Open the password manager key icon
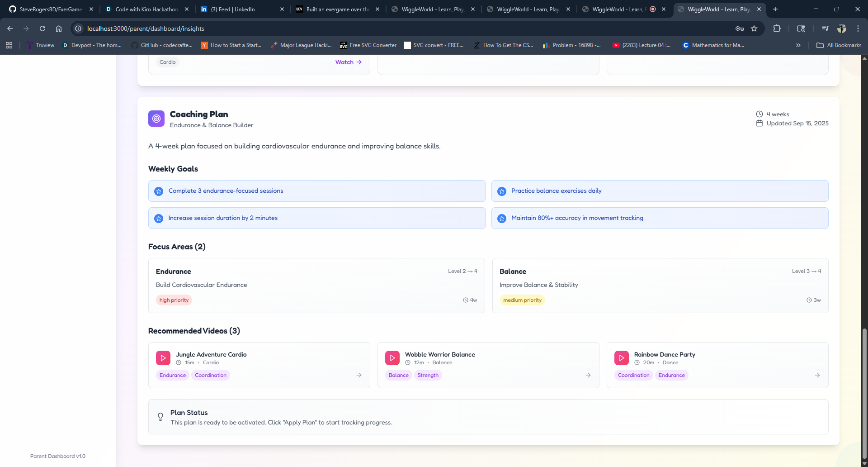This screenshot has height=467, width=868. [x=740, y=29]
